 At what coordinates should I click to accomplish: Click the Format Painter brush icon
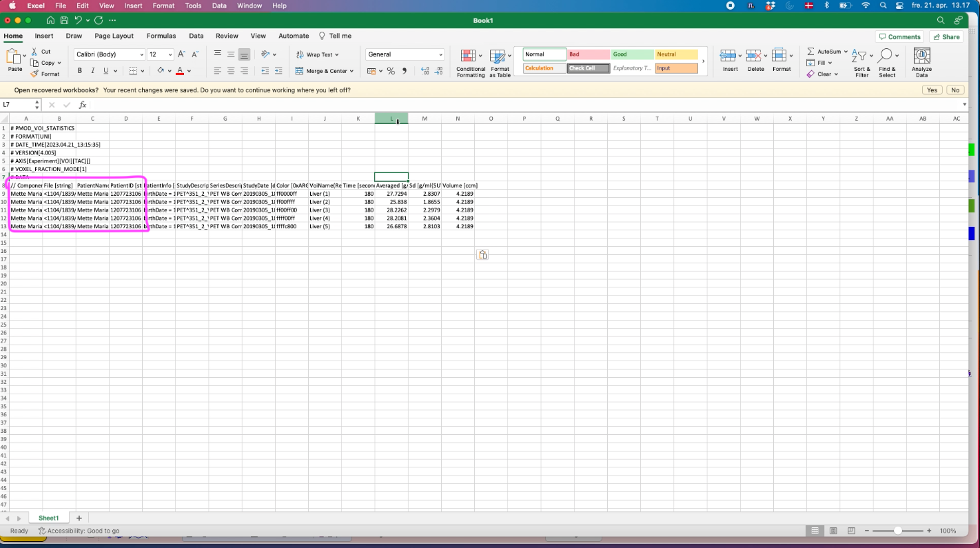(x=34, y=74)
